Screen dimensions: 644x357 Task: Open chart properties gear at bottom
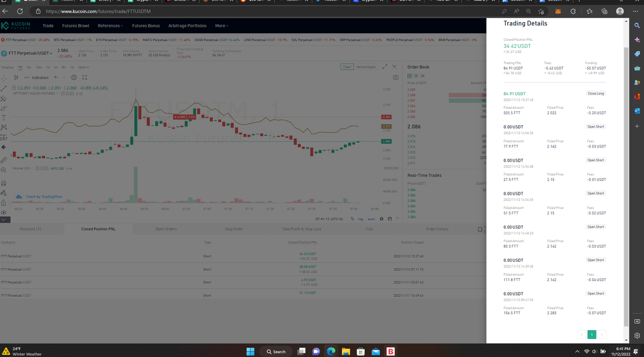pyautogui.click(x=381, y=219)
